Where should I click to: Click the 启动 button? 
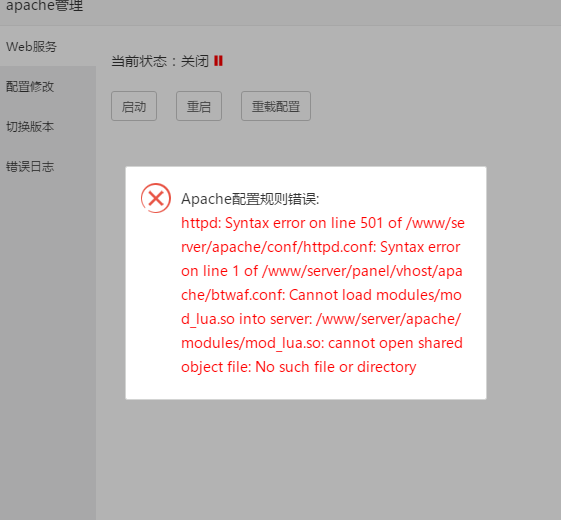(x=134, y=106)
